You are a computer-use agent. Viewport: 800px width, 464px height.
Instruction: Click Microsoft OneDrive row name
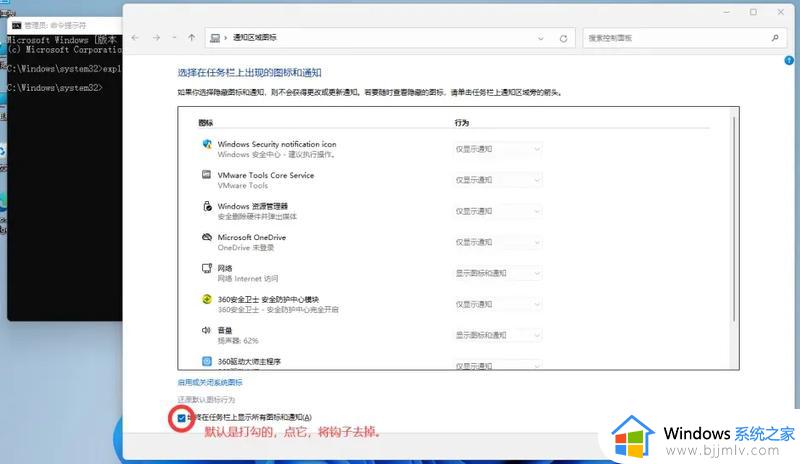pyautogui.click(x=252, y=237)
